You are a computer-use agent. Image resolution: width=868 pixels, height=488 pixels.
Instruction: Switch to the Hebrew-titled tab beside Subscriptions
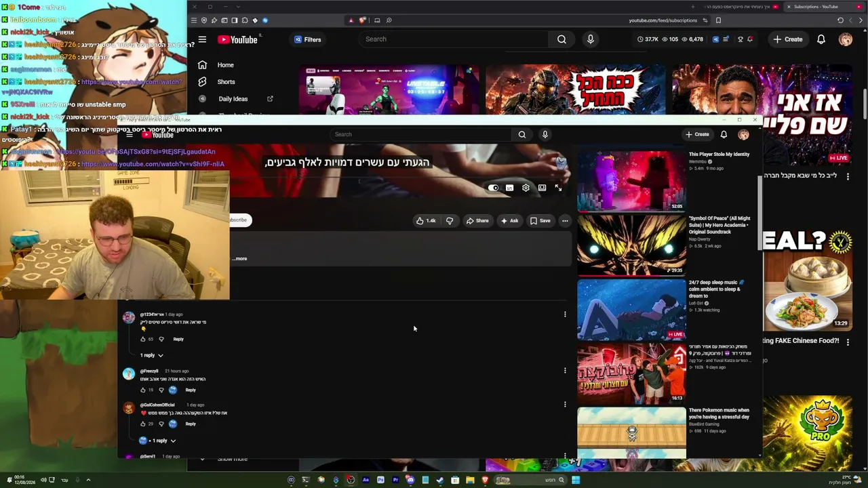(x=739, y=7)
